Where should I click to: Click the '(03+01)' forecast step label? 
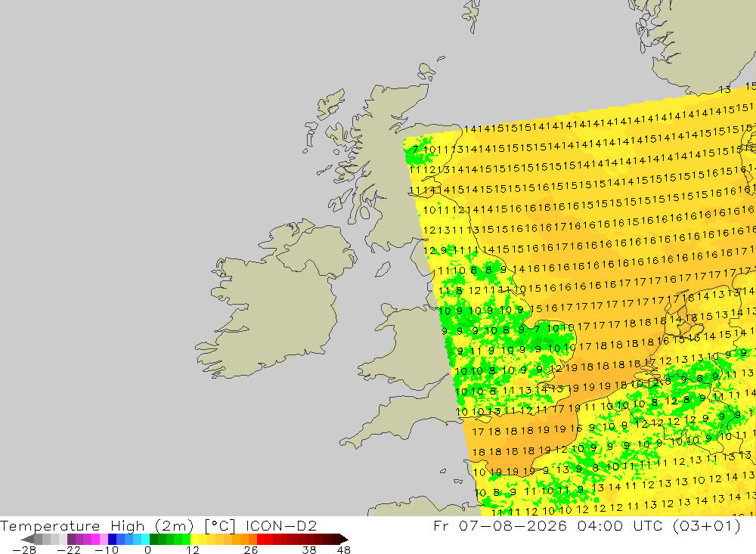click(x=707, y=525)
